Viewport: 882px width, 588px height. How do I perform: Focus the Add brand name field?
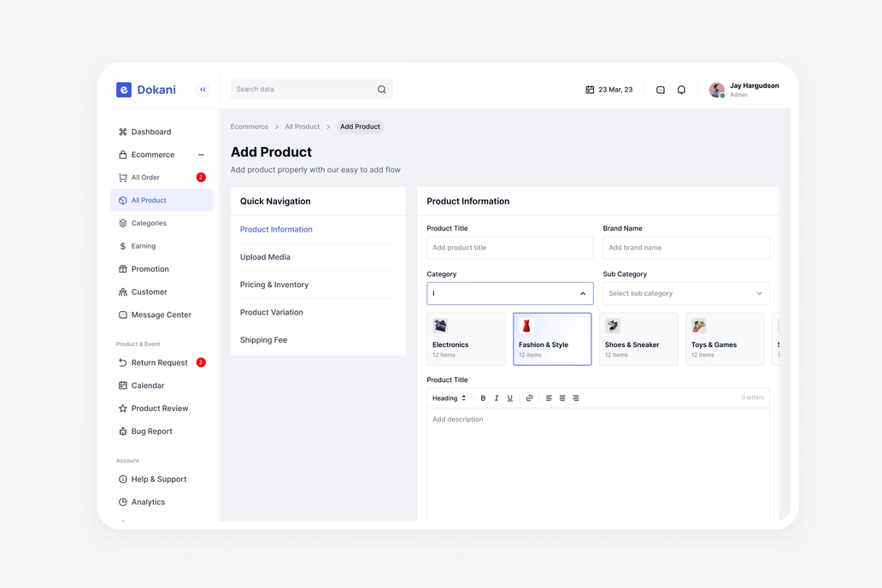[x=686, y=248]
